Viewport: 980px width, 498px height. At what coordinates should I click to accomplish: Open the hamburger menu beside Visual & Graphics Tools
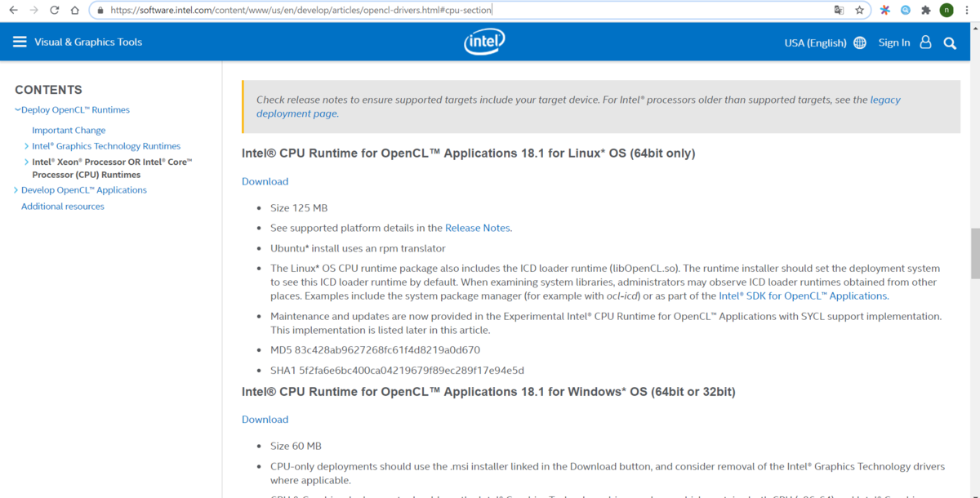click(20, 42)
